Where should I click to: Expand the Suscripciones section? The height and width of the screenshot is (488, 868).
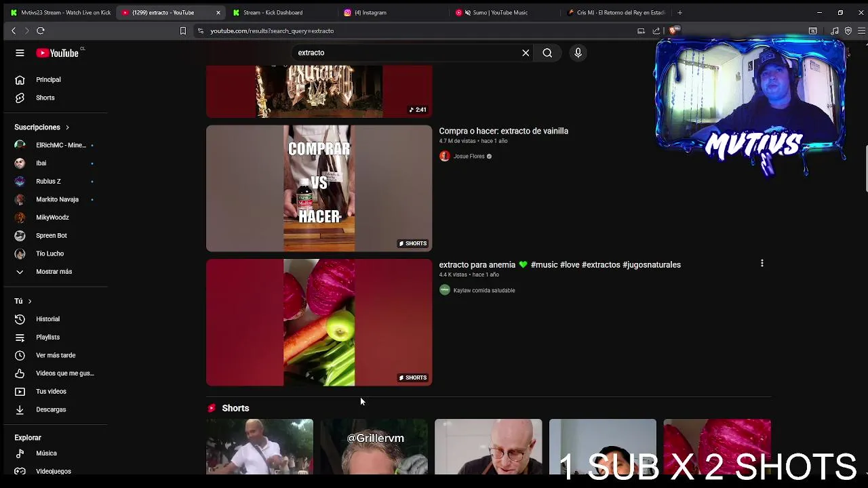42,127
